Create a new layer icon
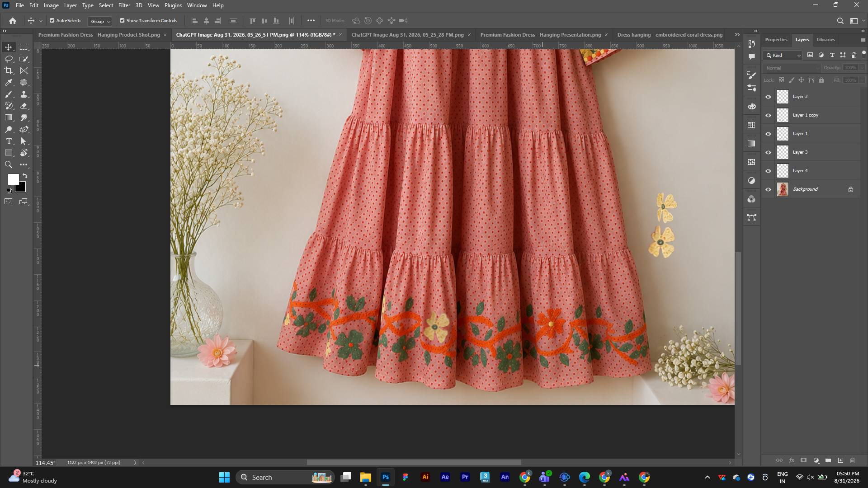Screen dimensions: 868x488 [840, 460]
